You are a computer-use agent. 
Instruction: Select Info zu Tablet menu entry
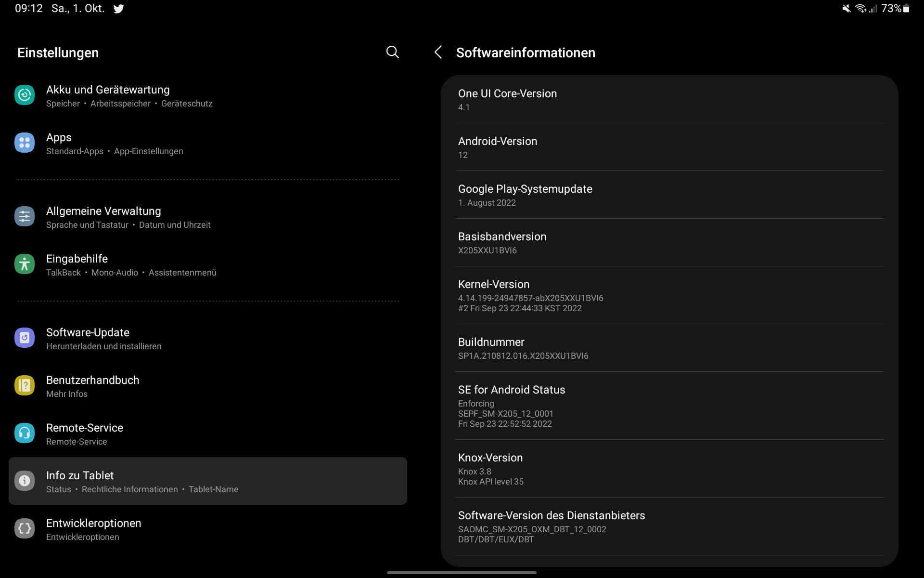click(207, 481)
